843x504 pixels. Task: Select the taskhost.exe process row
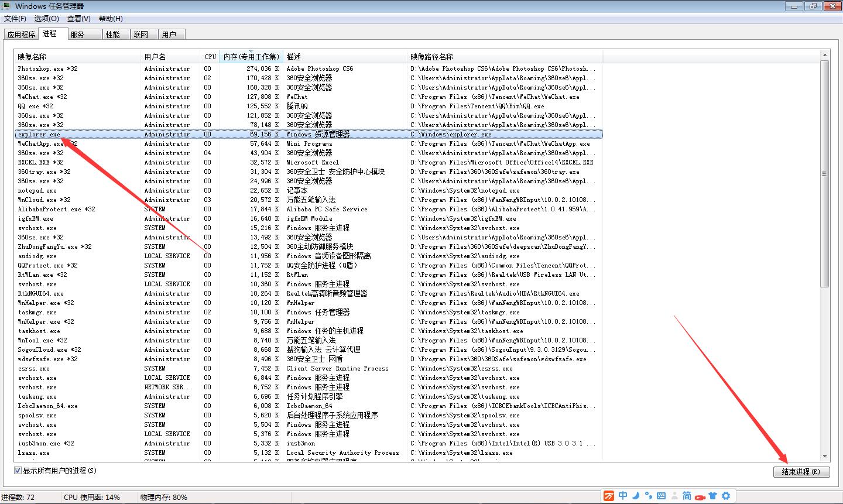309,331
